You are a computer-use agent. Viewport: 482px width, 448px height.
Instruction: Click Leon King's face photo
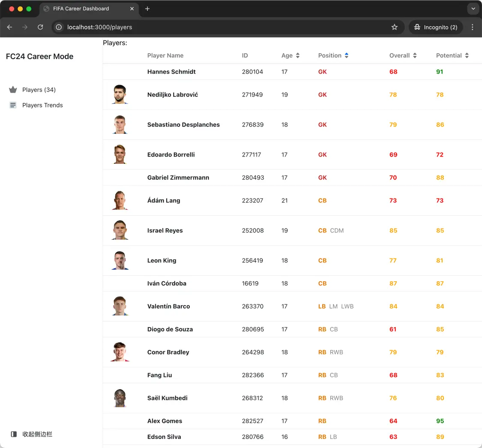[x=120, y=260]
